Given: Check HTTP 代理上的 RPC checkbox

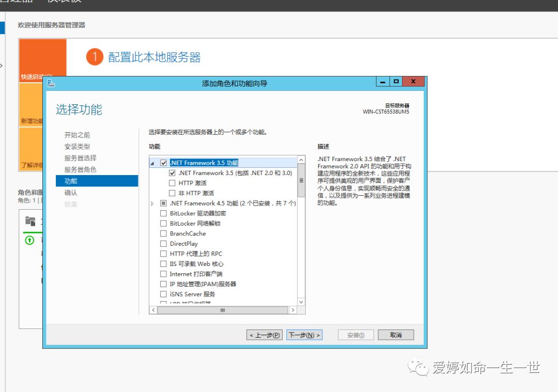Looking at the screenshot, I should [163, 254].
